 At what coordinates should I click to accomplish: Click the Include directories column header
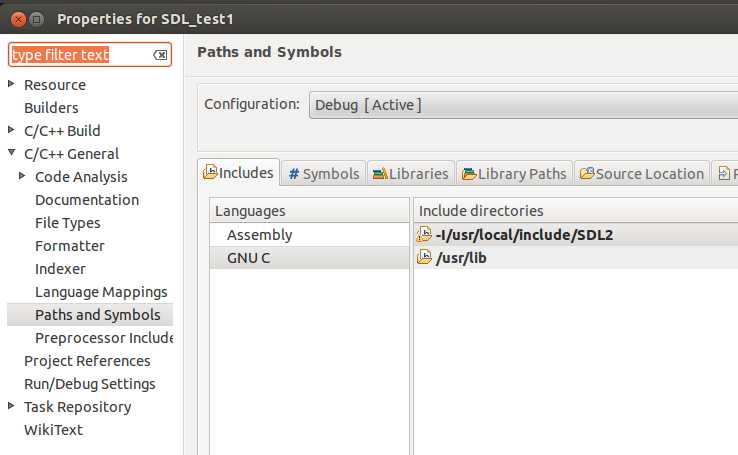pyautogui.click(x=576, y=210)
